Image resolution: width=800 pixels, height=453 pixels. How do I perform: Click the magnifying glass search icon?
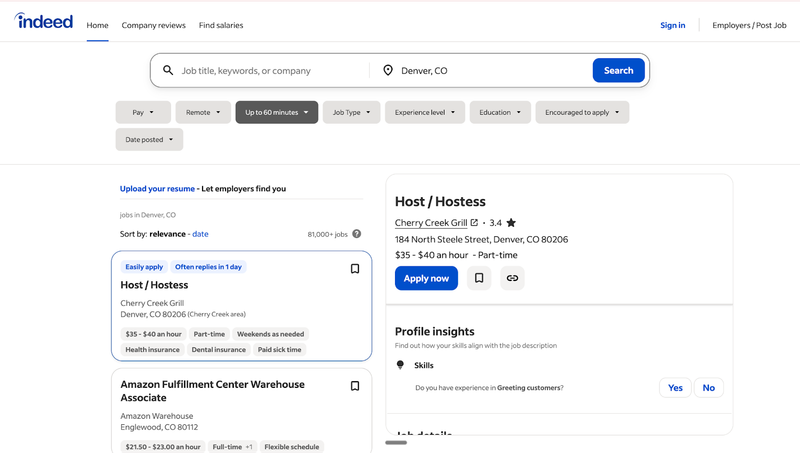168,71
